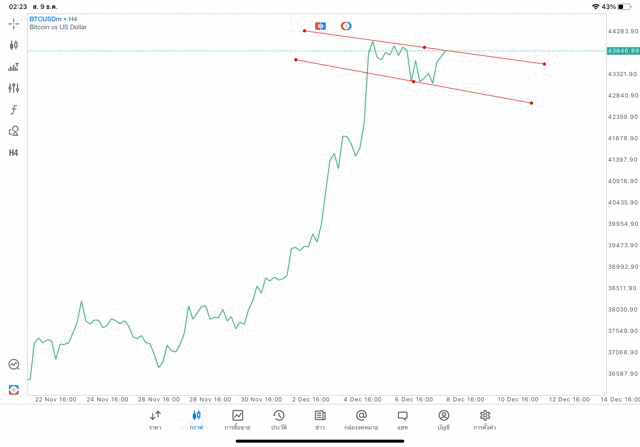
Task: Switch to the ราคา quotes tab
Action: tap(155, 419)
